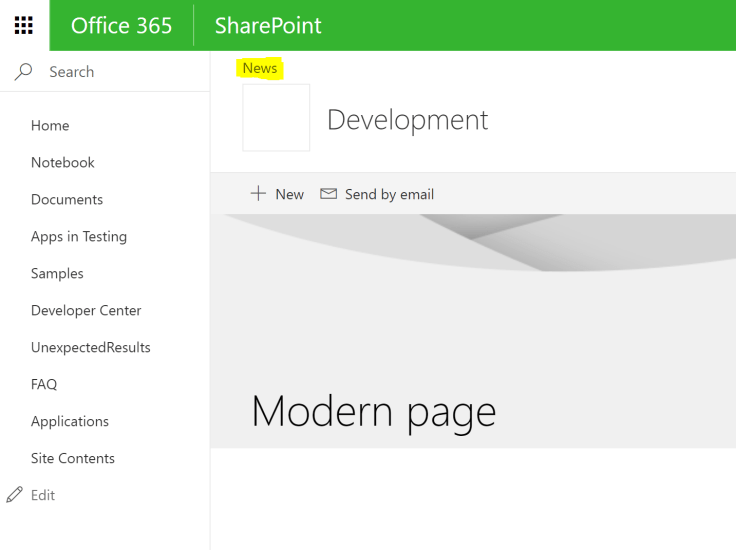Open Documents in the left navigation
Viewport: 736px width, 550px height.
click(x=67, y=200)
